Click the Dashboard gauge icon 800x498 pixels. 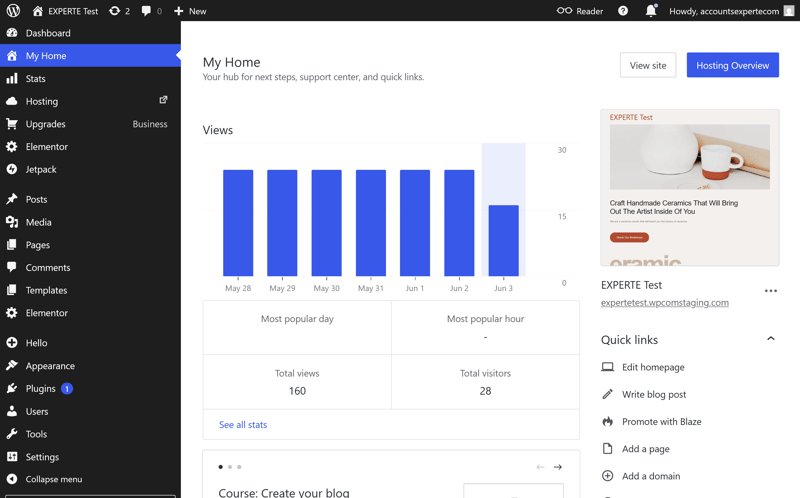click(x=12, y=33)
